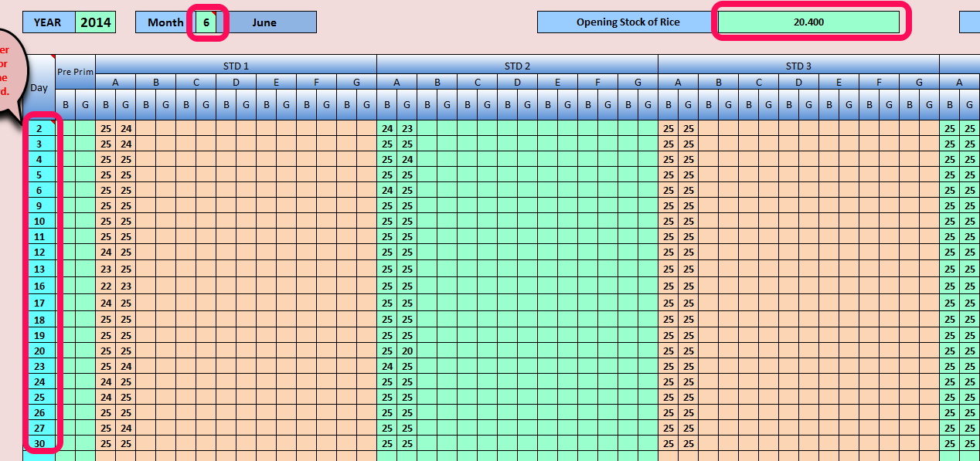This screenshot has width=980, height=461.
Task: Click section A header under STD 2
Action: tap(397, 82)
